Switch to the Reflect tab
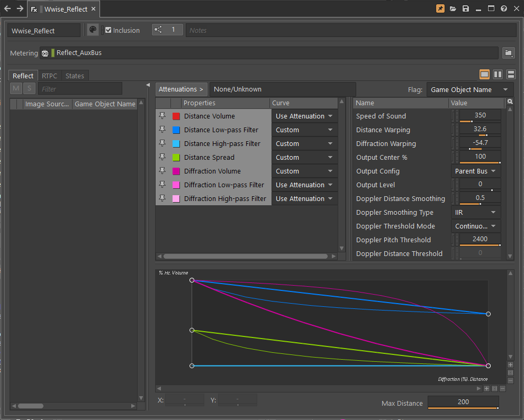Screen dimensions: 524x420 [x=23, y=76]
